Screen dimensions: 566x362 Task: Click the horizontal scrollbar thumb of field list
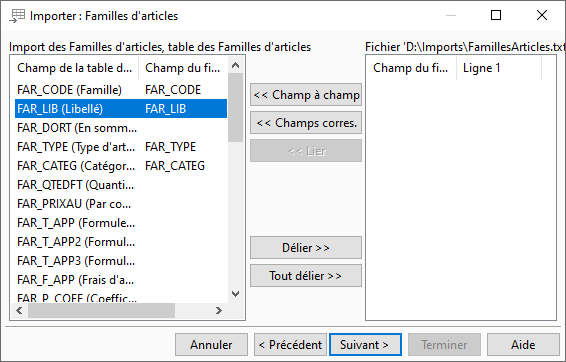point(101,310)
